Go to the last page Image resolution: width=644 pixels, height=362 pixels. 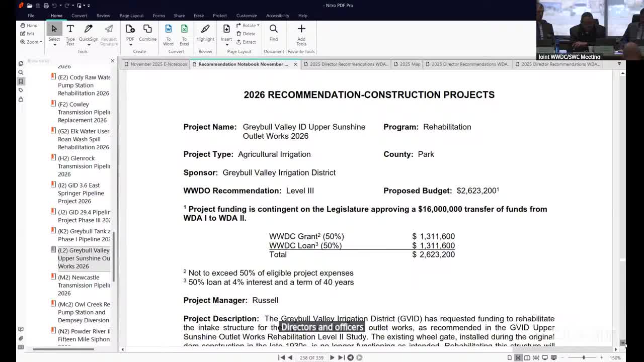341,357
